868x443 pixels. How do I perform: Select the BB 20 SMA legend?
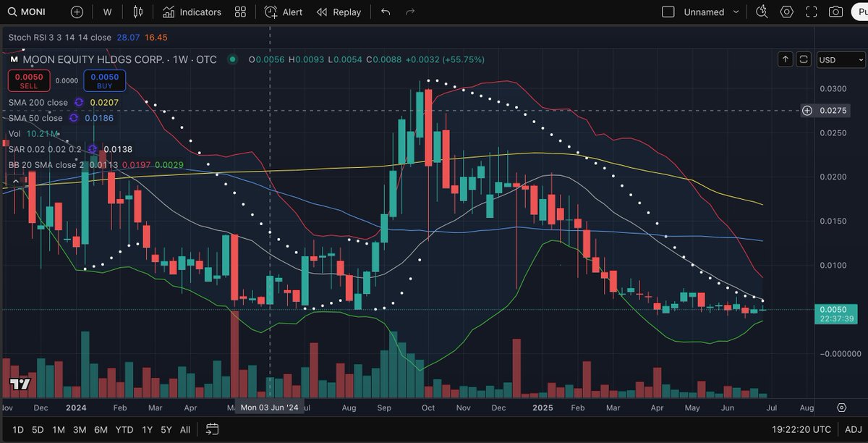[x=46, y=165]
